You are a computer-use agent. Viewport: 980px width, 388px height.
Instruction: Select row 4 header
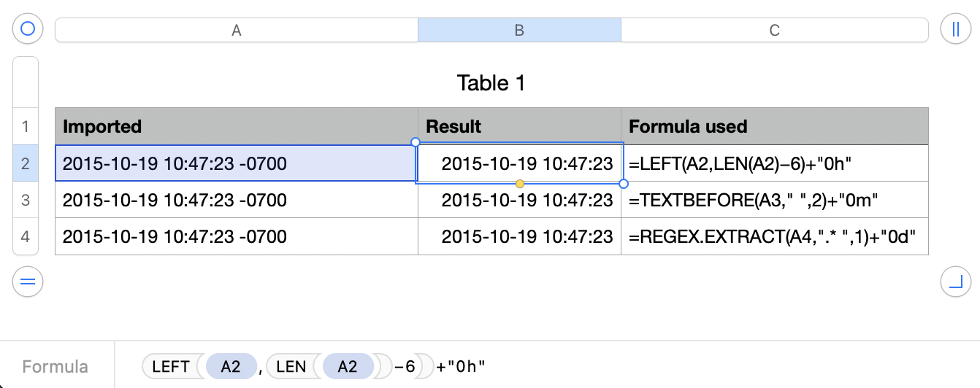coord(26,236)
